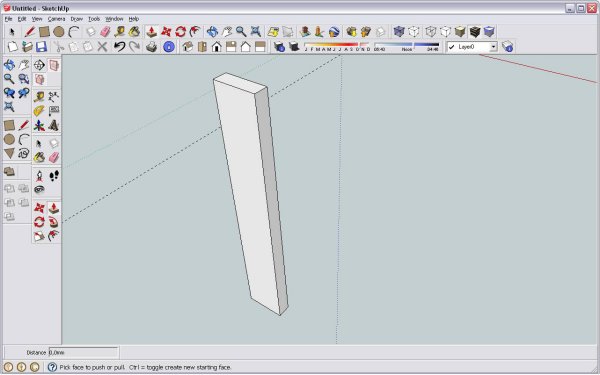Activate the Walk tool footprints icon
Screen dimensions: 600x375
54,176
